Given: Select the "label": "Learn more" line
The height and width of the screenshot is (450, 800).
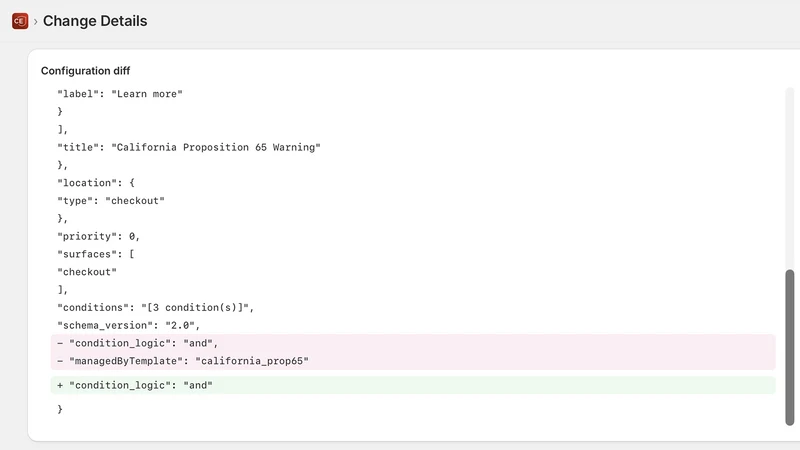Looking at the screenshot, I should pos(120,94).
